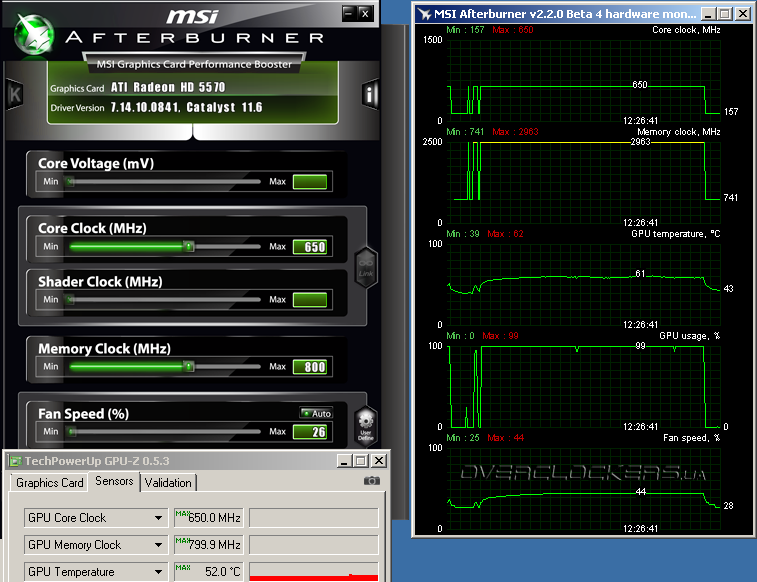
Task: Take a GPU-Z screenshot with camera icon
Action: [371, 481]
